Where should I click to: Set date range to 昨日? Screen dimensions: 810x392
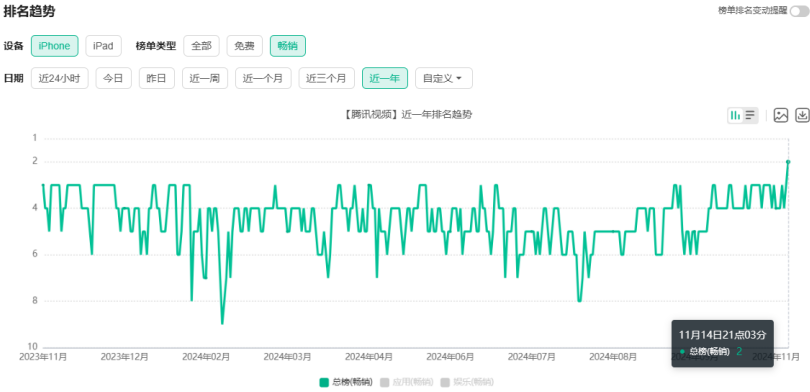(x=157, y=78)
